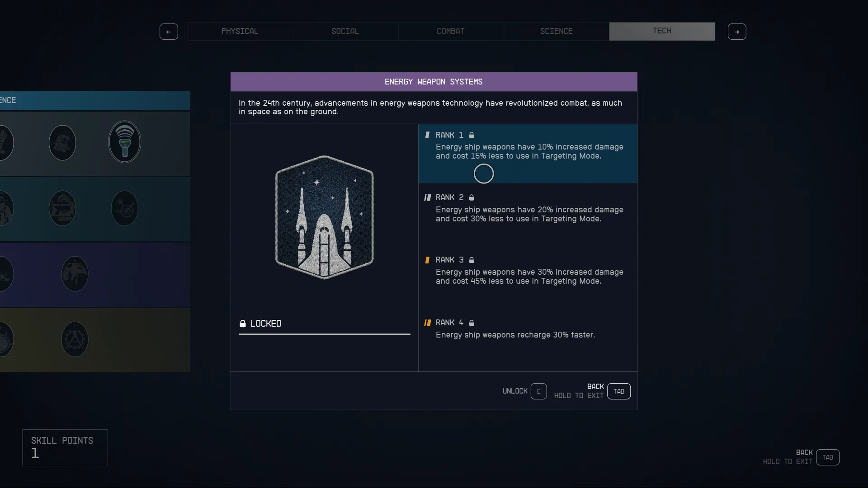Click the Skill Points counter box
The height and width of the screenshot is (488, 868).
(65, 447)
